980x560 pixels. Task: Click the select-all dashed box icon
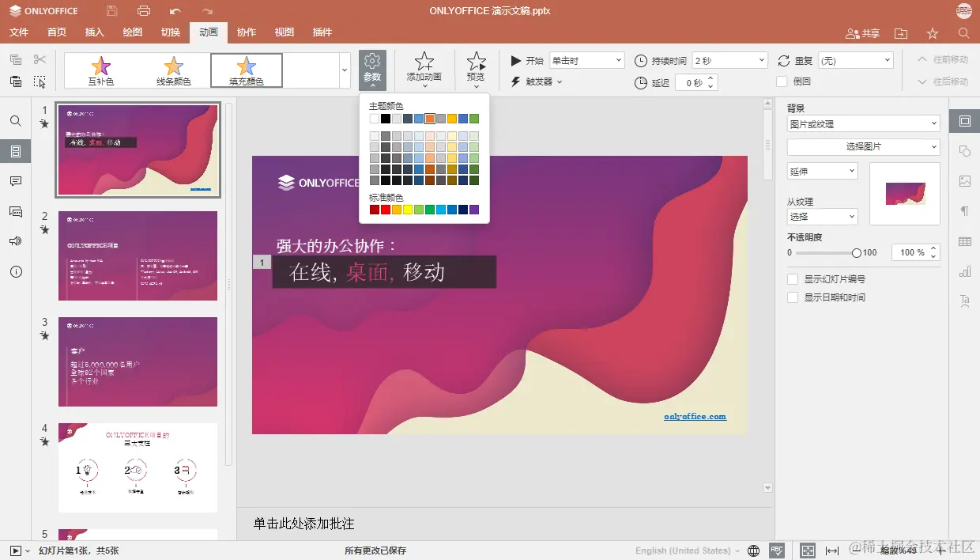tap(40, 81)
